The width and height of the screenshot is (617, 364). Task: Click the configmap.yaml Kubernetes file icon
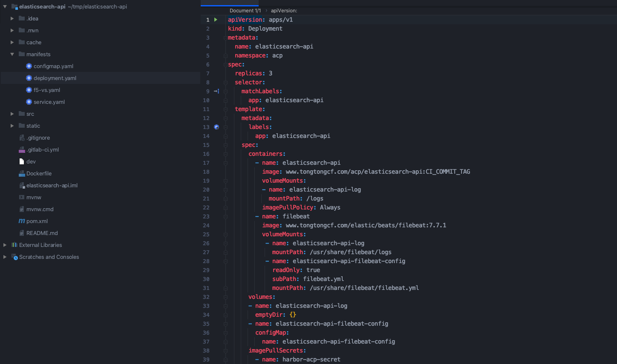point(29,66)
